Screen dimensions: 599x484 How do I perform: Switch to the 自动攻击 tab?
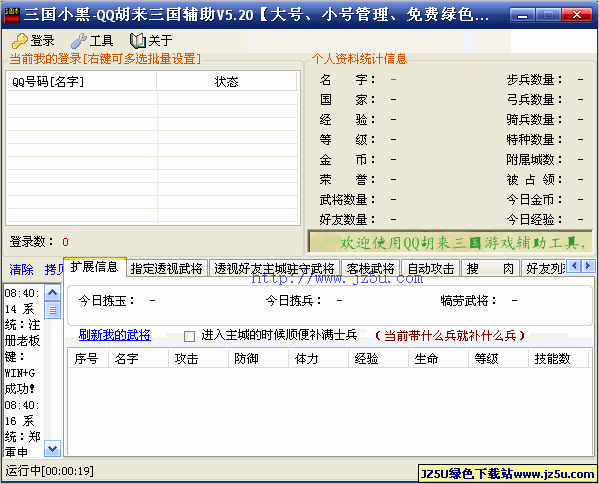(x=431, y=269)
